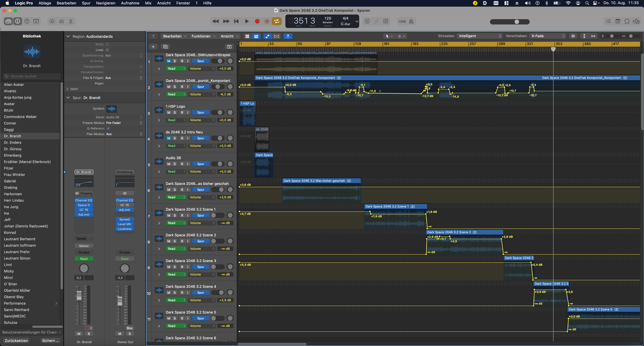Image resolution: width=644 pixels, height=346 pixels.
Task: Open the Einrasten Intelligent dropdown
Action: (x=480, y=36)
